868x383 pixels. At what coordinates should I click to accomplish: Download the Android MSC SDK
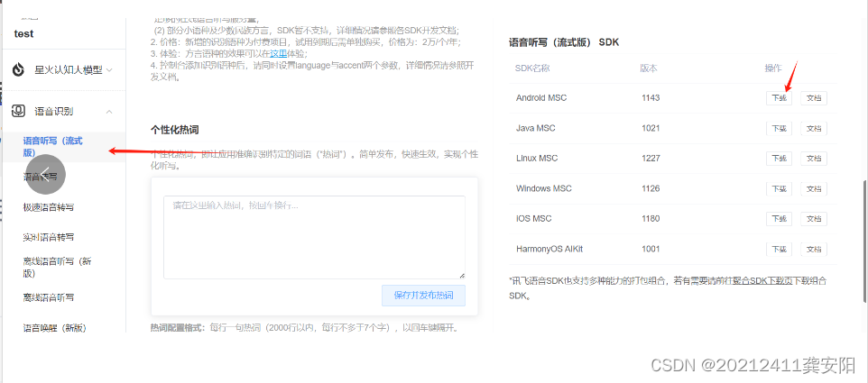[x=779, y=98]
